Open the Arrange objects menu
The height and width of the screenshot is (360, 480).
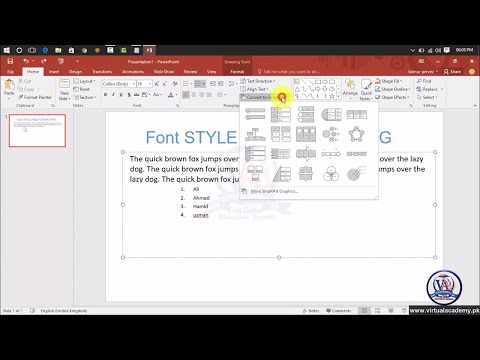pyautogui.click(x=350, y=89)
